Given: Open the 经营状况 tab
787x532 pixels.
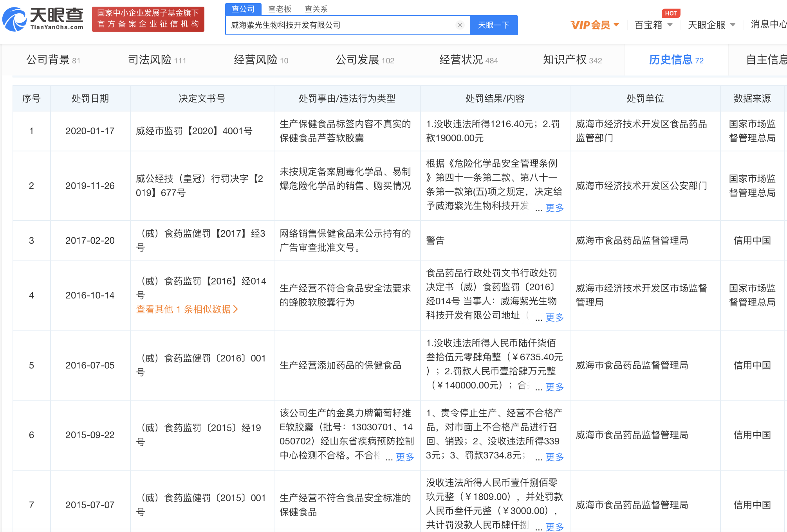Looking at the screenshot, I should coord(469,60).
